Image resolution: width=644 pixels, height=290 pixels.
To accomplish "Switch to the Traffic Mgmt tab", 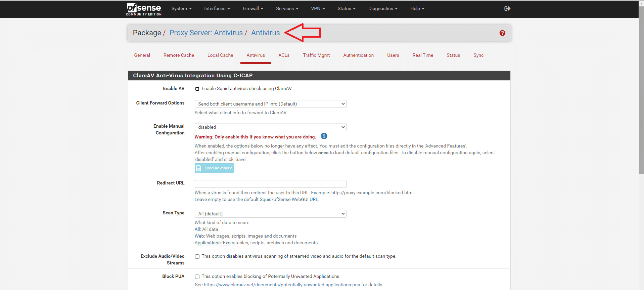I will [316, 55].
